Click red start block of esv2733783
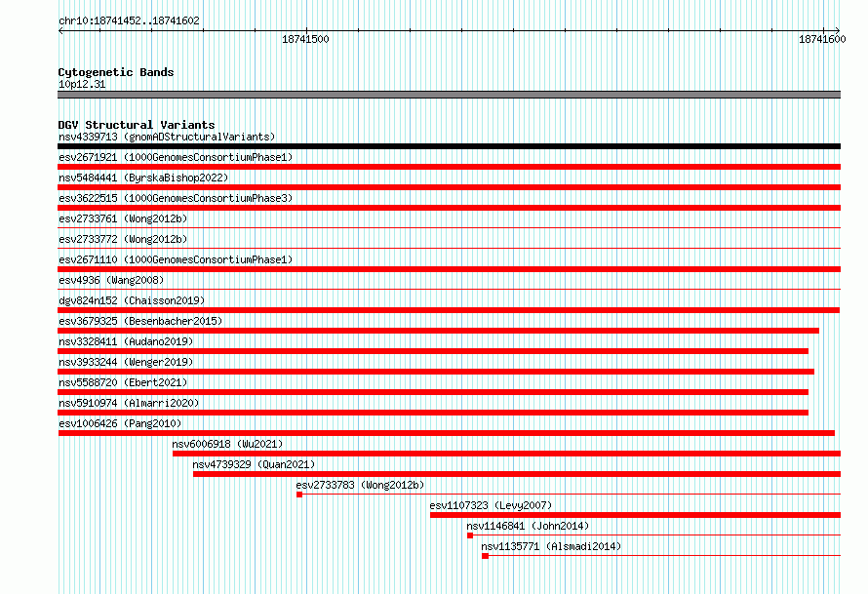 (299, 495)
